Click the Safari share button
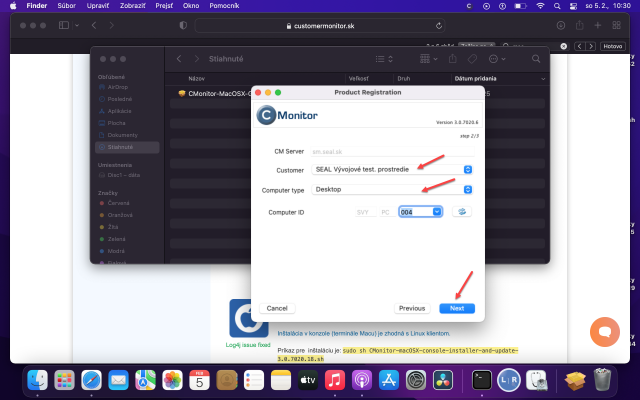 579,25
